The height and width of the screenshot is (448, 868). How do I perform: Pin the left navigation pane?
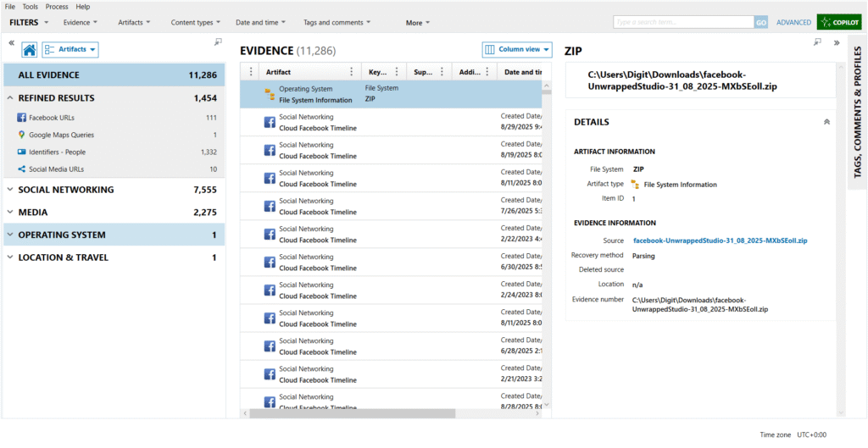click(x=218, y=42)
